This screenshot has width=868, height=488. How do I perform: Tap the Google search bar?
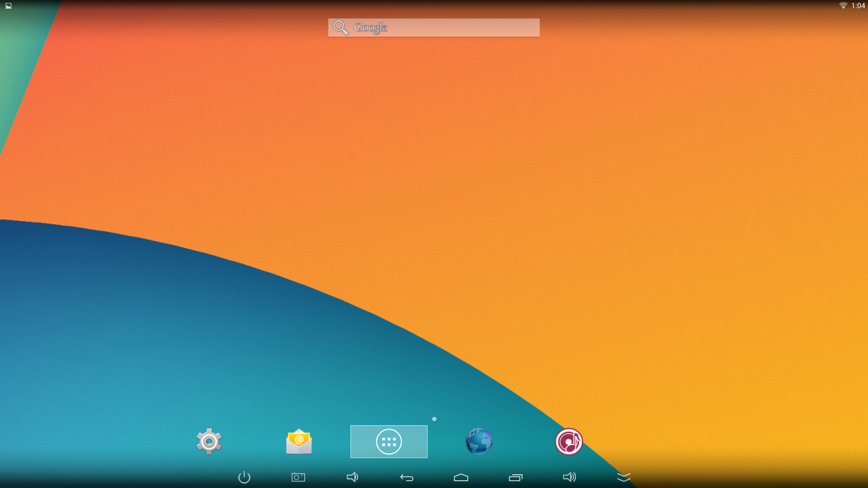coord(433,27)
